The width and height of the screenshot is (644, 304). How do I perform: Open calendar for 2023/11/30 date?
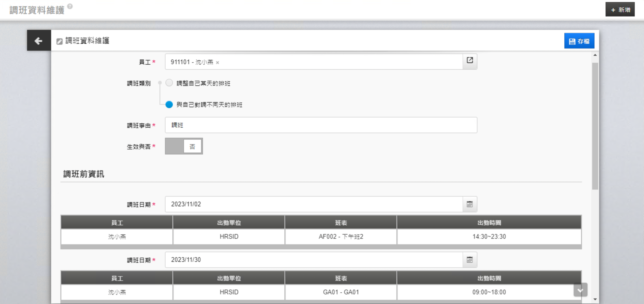[x=470, y=260]
